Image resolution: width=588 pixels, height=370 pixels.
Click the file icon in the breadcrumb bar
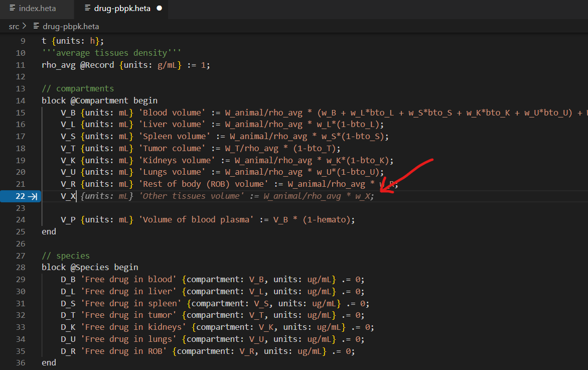(x=36, y=26)
